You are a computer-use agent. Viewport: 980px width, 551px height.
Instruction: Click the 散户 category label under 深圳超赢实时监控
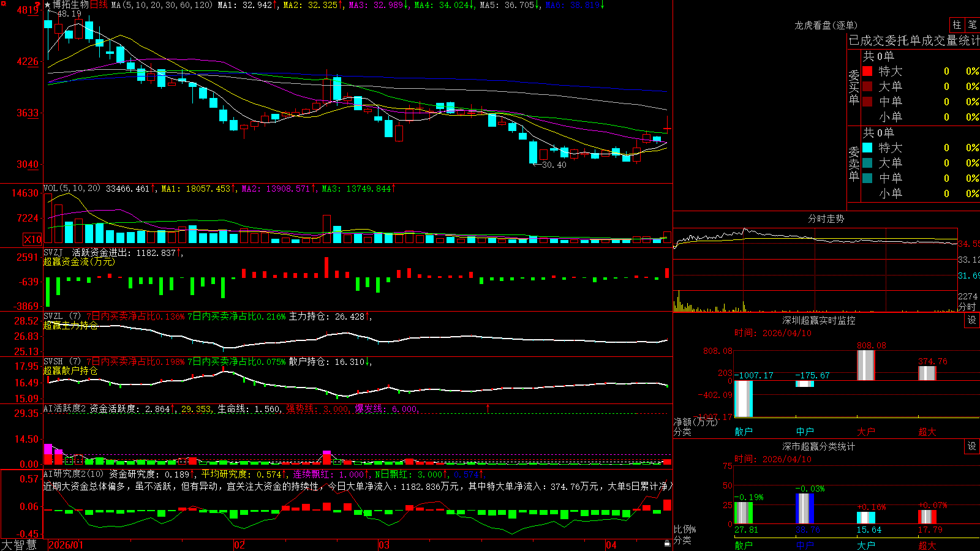point(744,432)
